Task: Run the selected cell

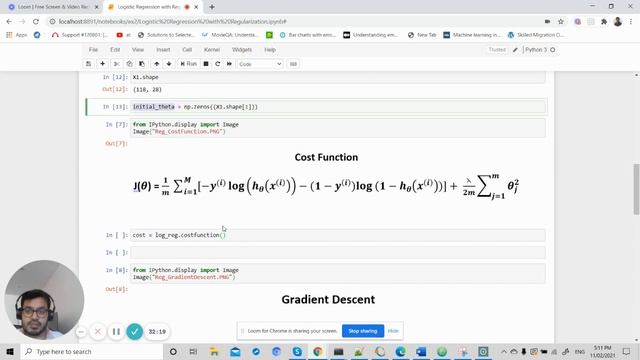Action: (189, 64)
